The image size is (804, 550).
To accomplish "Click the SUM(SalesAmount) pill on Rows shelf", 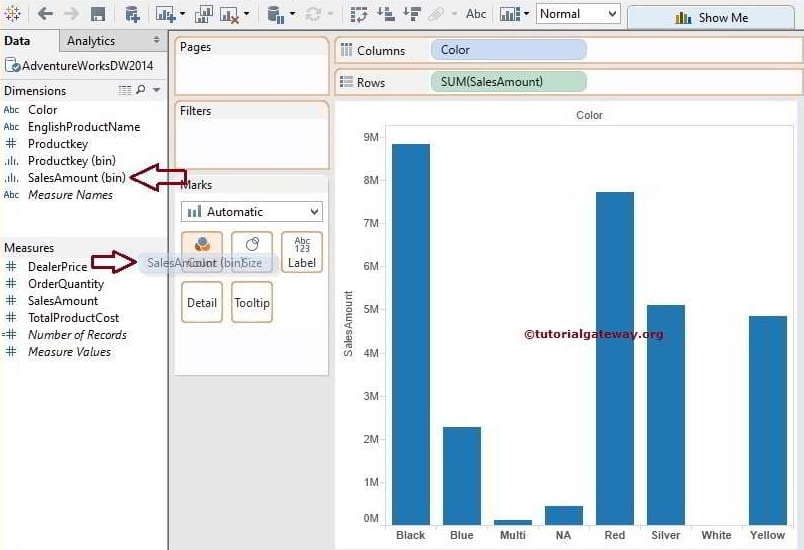I will pyautogui.click(x=509, y=82).
